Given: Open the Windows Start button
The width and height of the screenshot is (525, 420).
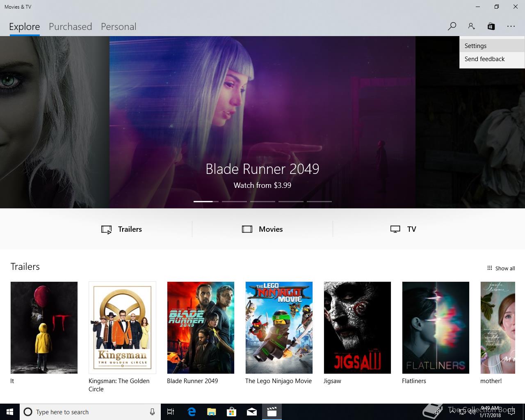Looking at the screenshot, I should [x=10, y=412].
